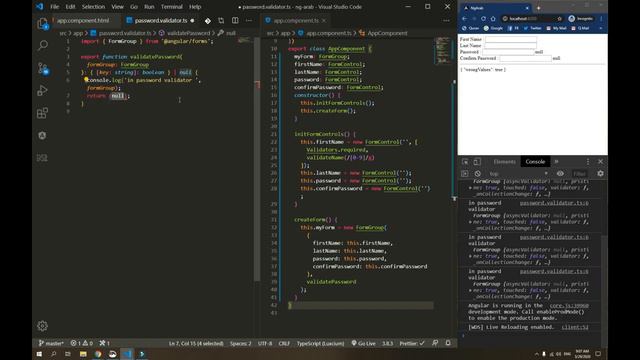The width and height of the screenshot is (640, 360).
Task: Clear the DevTools console
Action: pyautogui.click(x=478, y=173)
